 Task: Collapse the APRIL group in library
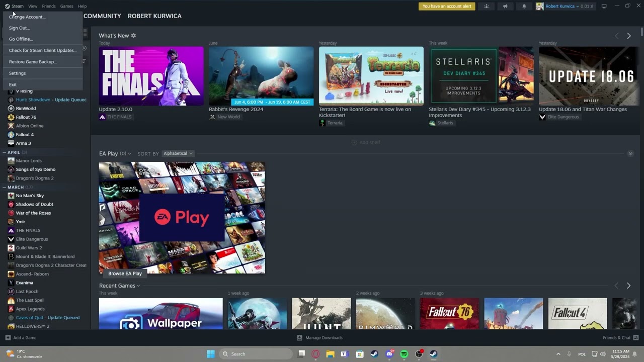click(5, 152)
